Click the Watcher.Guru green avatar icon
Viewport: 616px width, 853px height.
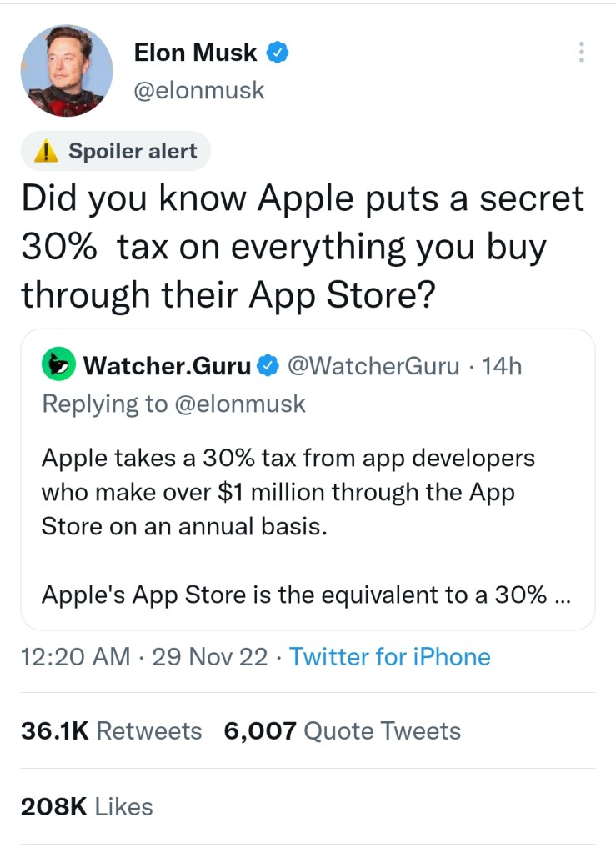tap(58, 365)
